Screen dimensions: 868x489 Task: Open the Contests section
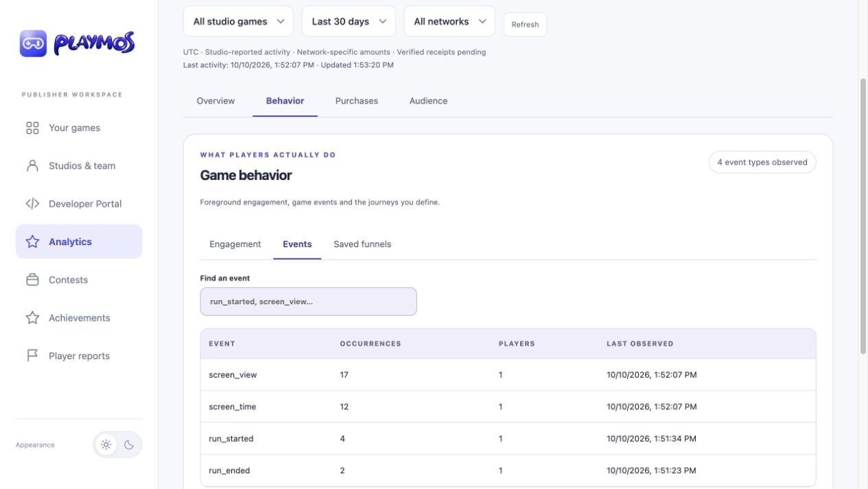79,280
